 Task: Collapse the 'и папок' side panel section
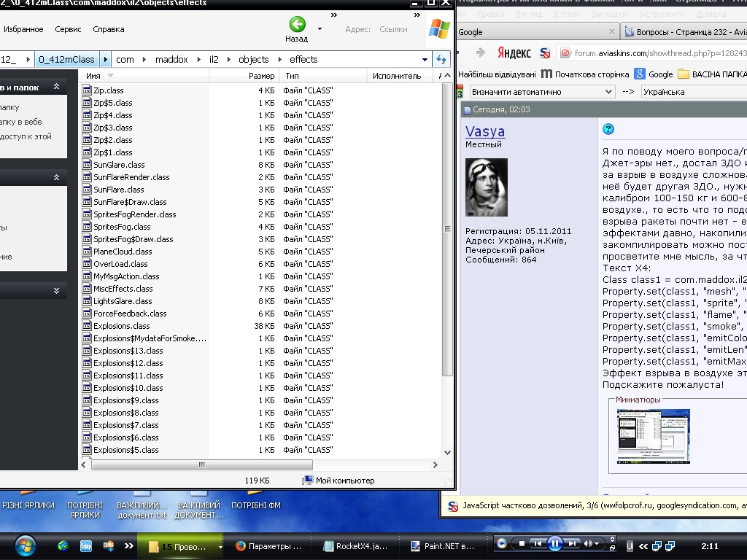[56, 87]
